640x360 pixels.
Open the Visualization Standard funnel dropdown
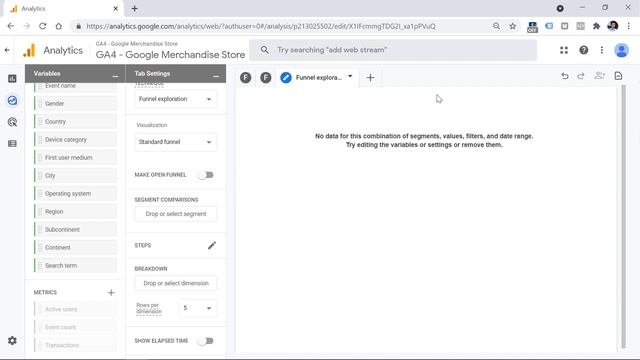click(176, 142)
